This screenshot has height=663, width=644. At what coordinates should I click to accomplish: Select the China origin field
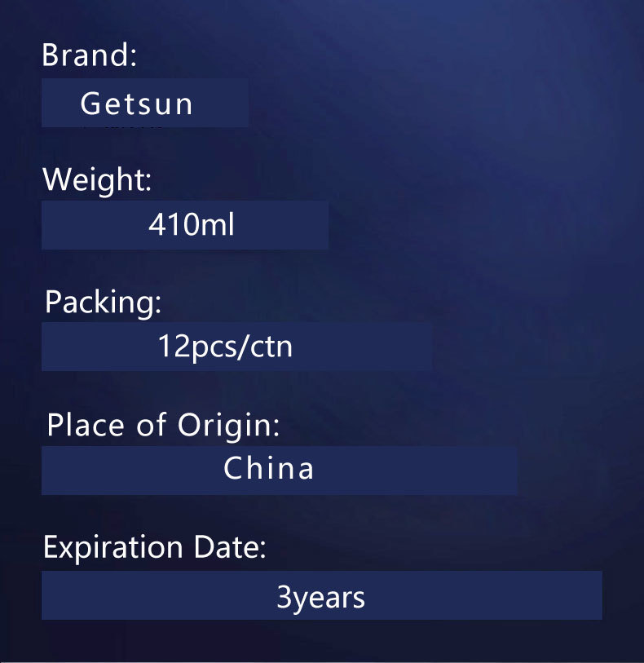(x=280, y=471)
